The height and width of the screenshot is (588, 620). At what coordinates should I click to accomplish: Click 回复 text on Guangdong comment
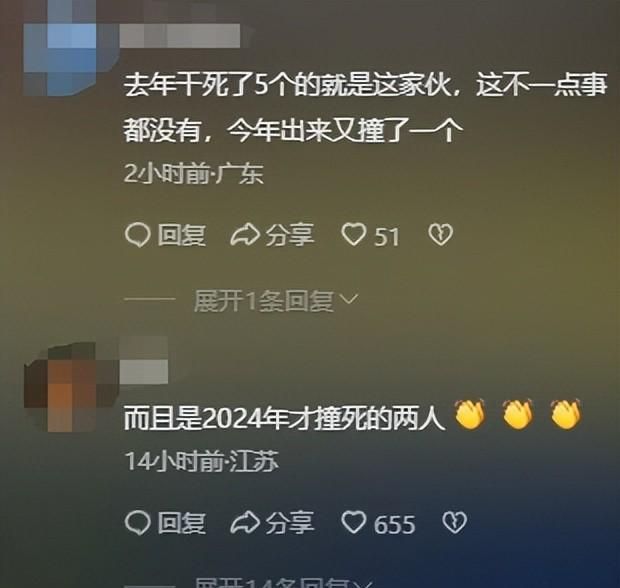(x=181, y=235)
